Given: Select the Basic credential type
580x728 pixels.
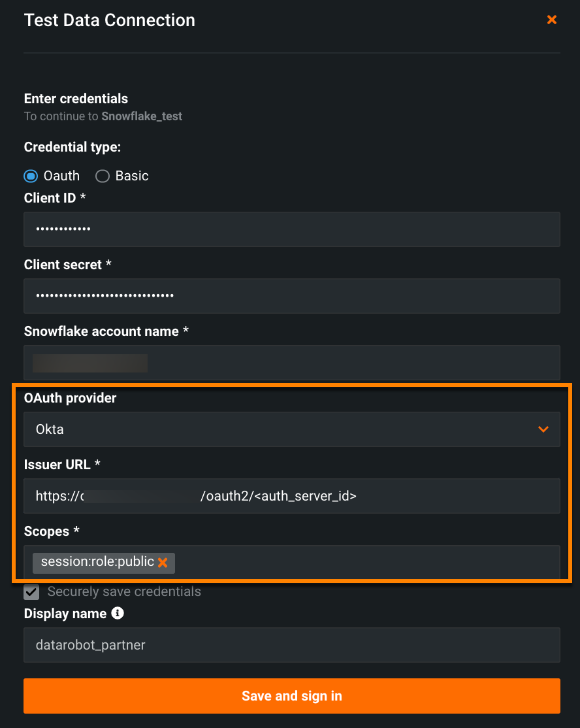Looking at the screenshot, I should click(x=102, y=176).
